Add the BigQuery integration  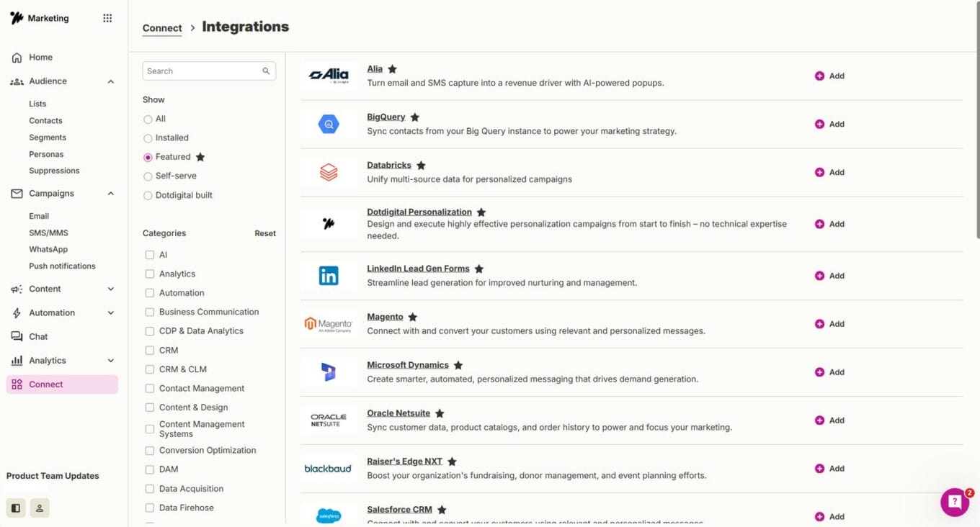[829, 124]
